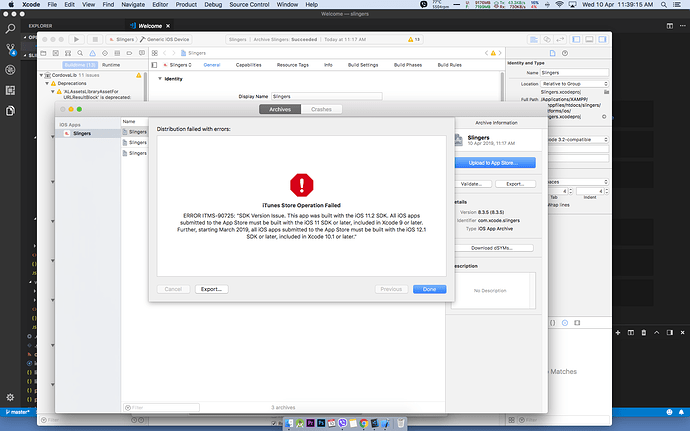The image size is (690, 431).
Task: Show the Debug navigator icon
Action: [x=117, y=53]
